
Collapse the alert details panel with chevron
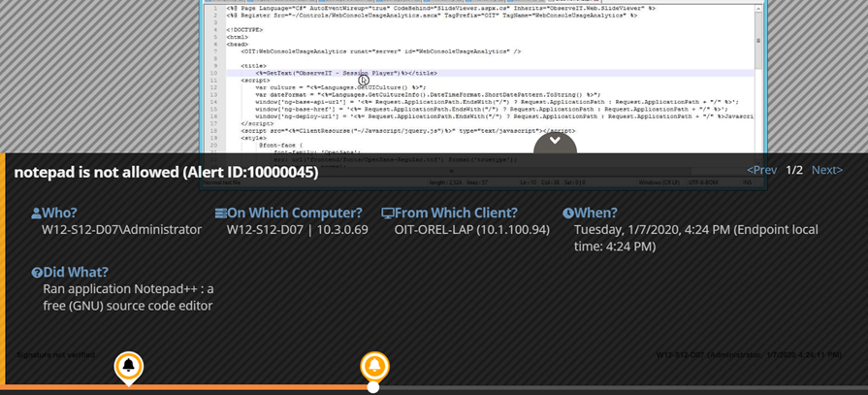[555, 142]
